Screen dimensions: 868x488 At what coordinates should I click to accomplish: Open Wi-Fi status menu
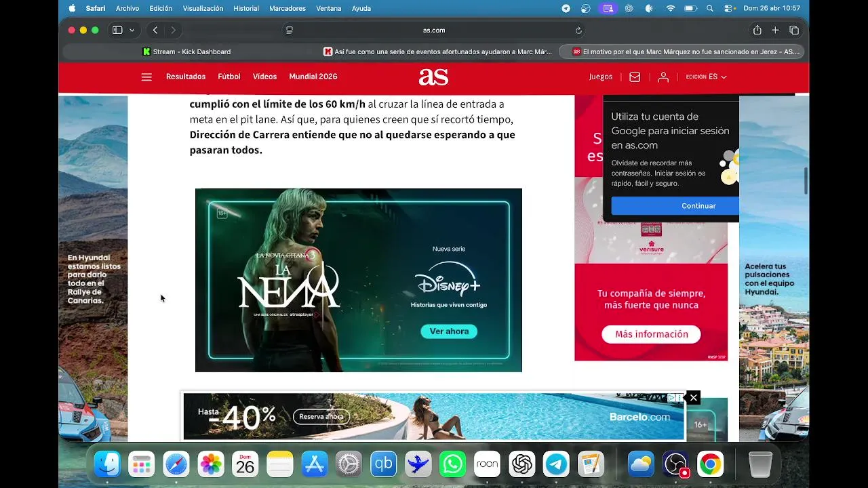pos(671,8)
